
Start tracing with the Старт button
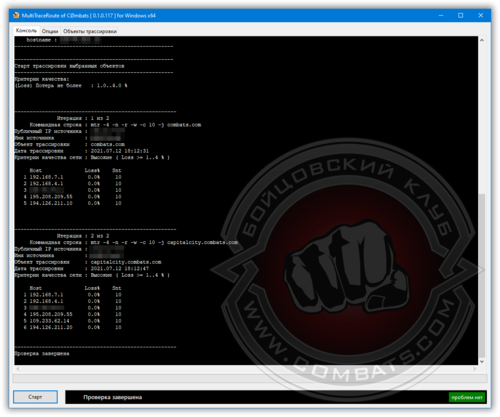tap(35, 397)
